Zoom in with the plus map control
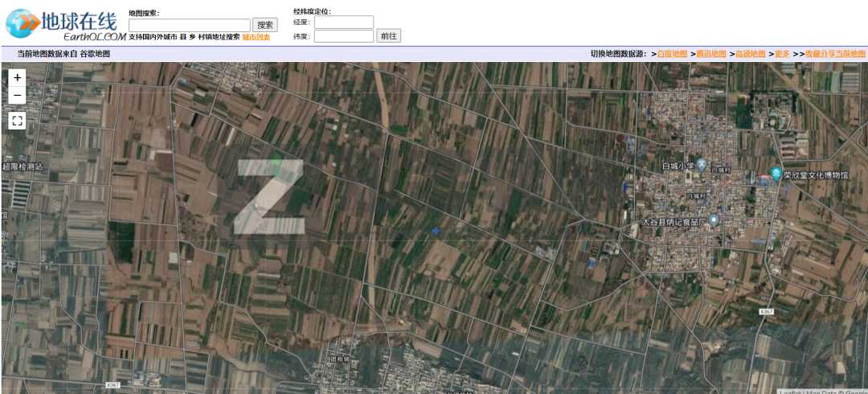 [x=17, y=78]
